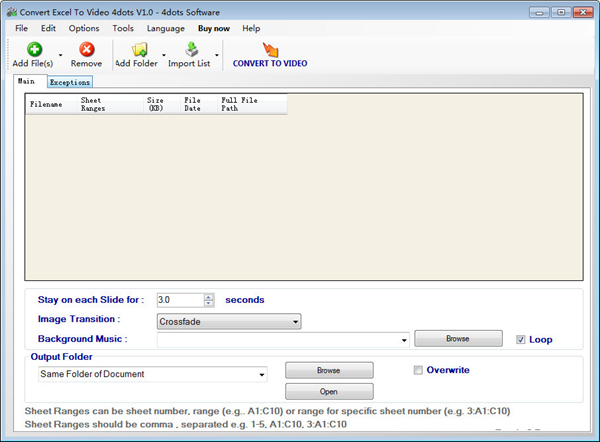Start conversion with Convert To Video icon

coord(270,49)
